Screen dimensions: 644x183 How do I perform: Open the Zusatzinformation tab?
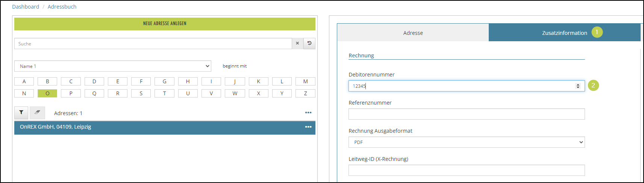click(x=564, y=33)
